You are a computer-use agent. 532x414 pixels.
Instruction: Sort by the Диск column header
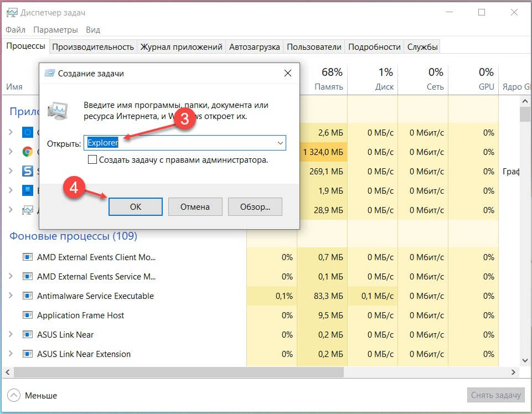click(373, 79)
